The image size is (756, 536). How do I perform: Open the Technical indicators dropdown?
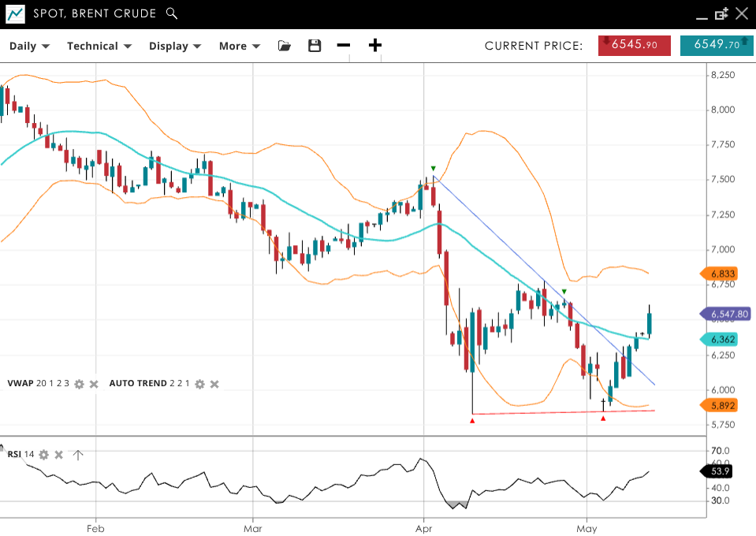pos(99,46)
